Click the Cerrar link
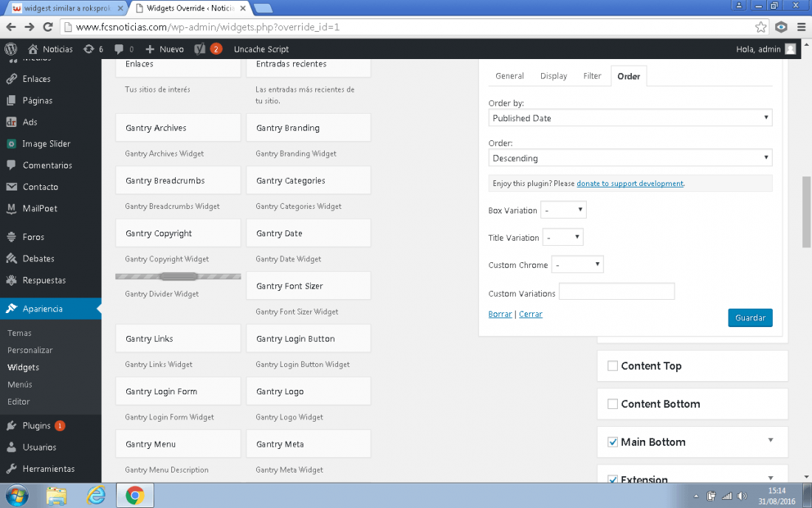Image resolution: width=812 pixels, height=508 pixels. pos(531,315)
